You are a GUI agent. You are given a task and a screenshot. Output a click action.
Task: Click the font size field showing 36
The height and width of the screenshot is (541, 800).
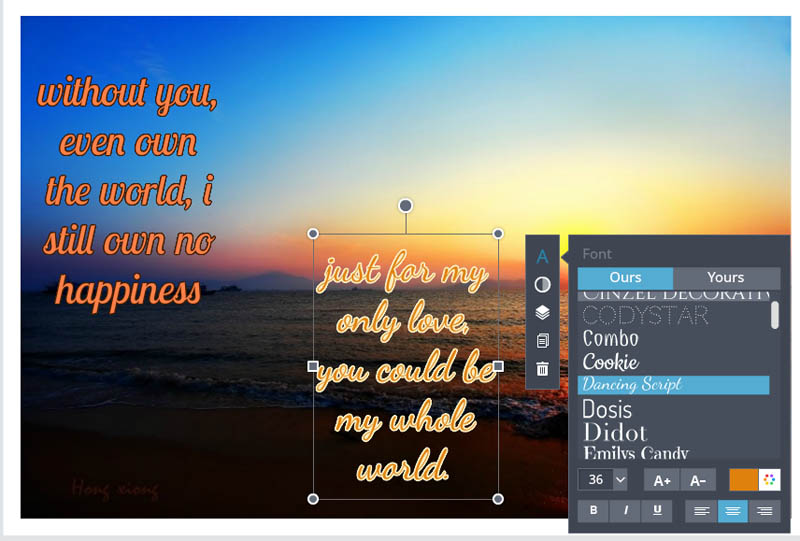[596, 480]
